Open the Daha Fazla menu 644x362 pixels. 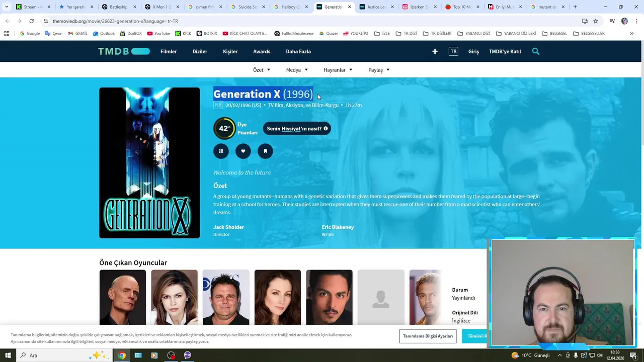point(298,51)
